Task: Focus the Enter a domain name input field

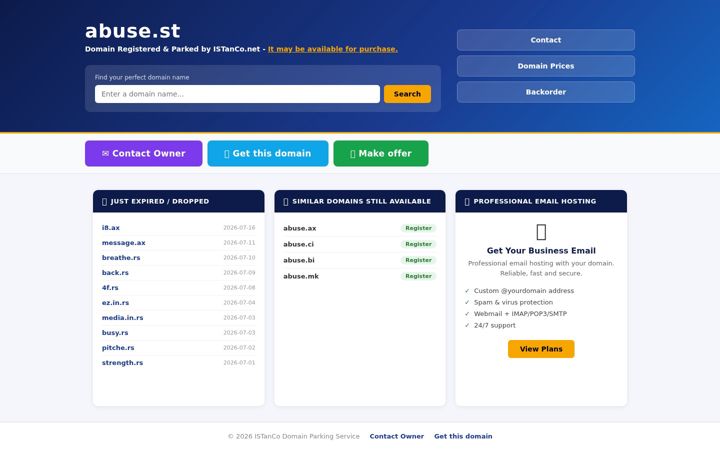Action: point(237,94)
